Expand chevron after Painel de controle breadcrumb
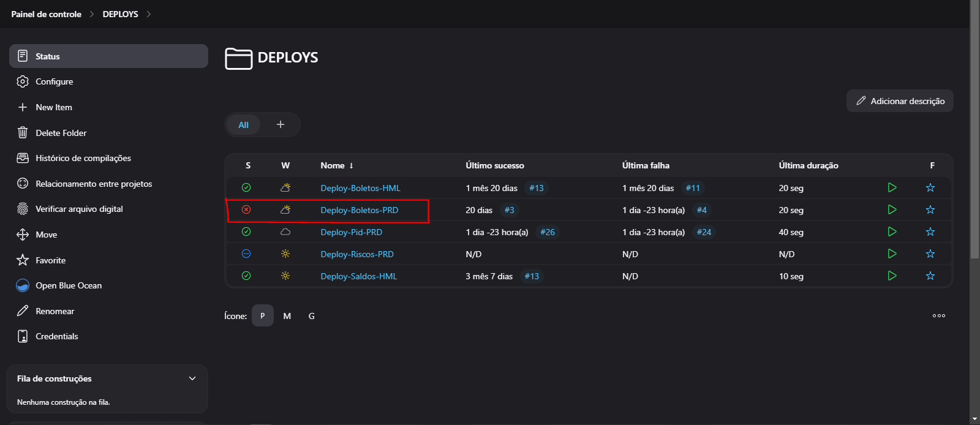The height and width of the screenshot is (425, 980). click(92, 14)
